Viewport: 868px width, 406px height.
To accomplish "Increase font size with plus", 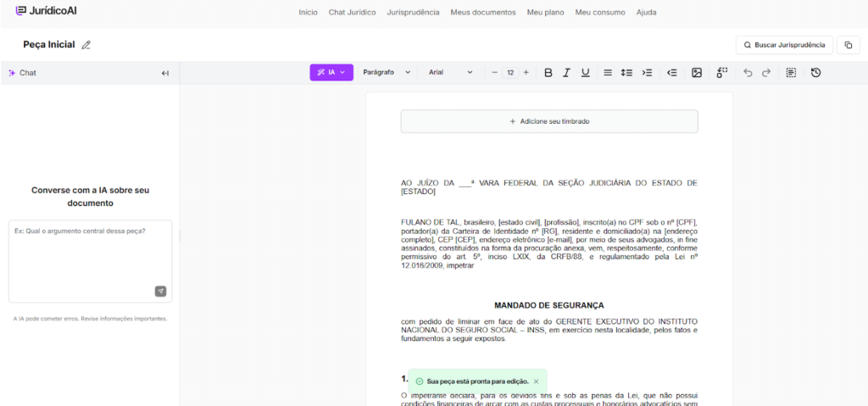I will pyautogui.click(x=526, y=72).
